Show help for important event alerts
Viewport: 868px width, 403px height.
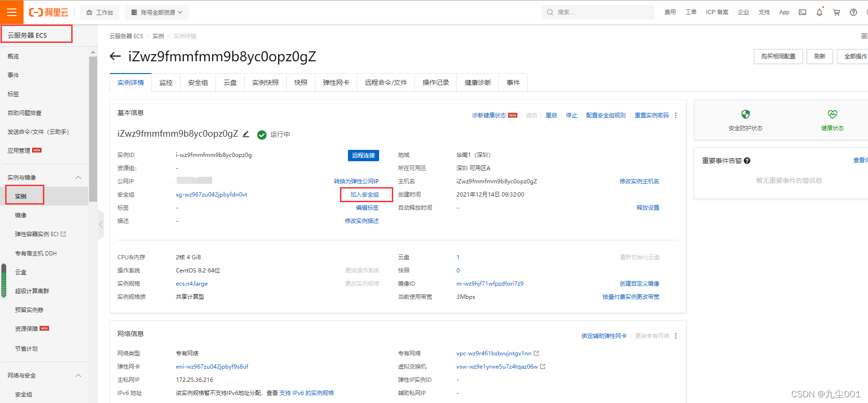pos(747,161)
